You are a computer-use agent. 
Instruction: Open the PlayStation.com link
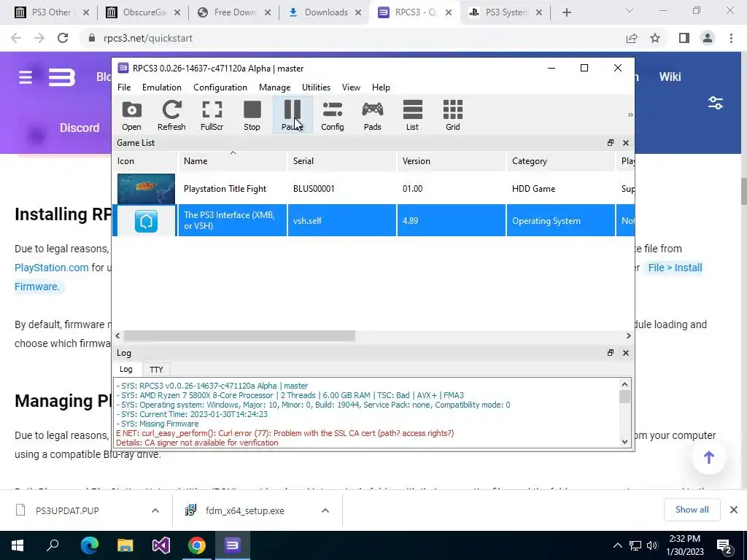click(x=52, y=268)
